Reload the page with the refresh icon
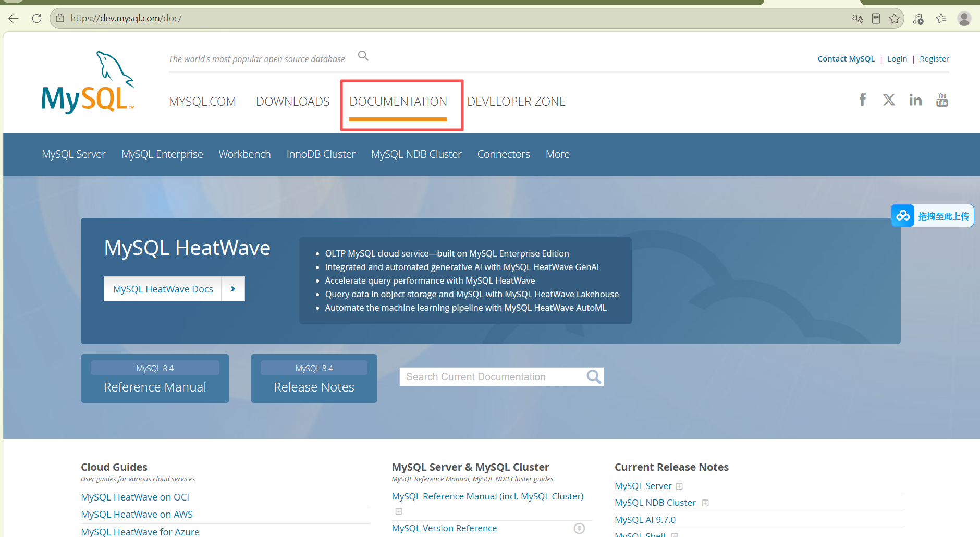The width and height of the screenshot is (980, 537). 36,19
